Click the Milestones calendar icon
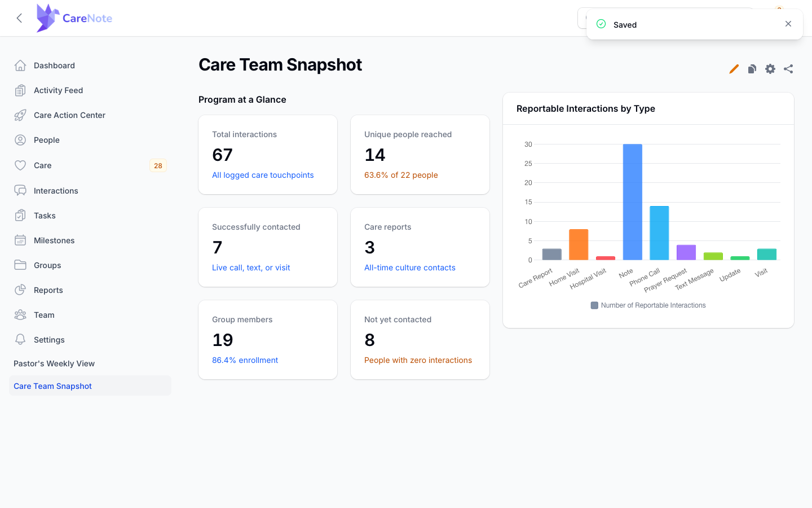This screenshot has height=508, width=812. [20, 240]
